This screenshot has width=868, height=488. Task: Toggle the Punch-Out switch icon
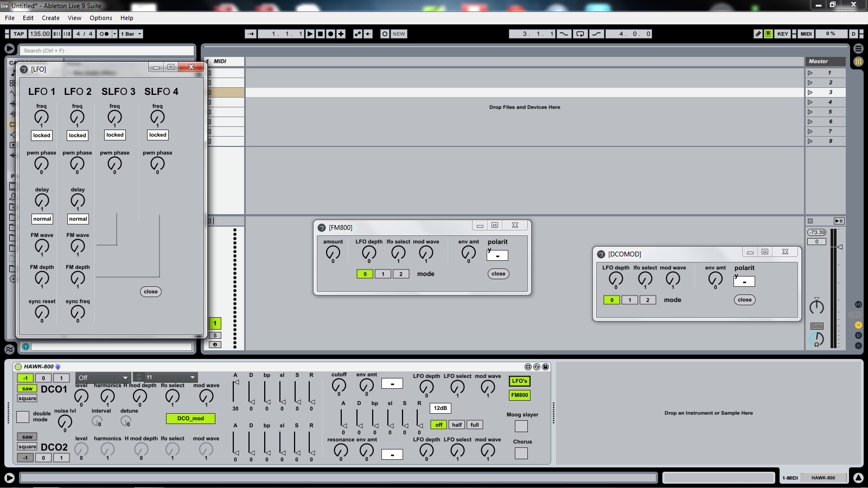596,34
